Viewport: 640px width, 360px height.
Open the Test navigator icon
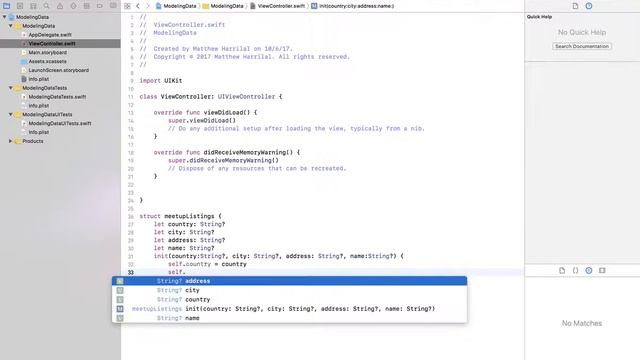tap(73, 6)
